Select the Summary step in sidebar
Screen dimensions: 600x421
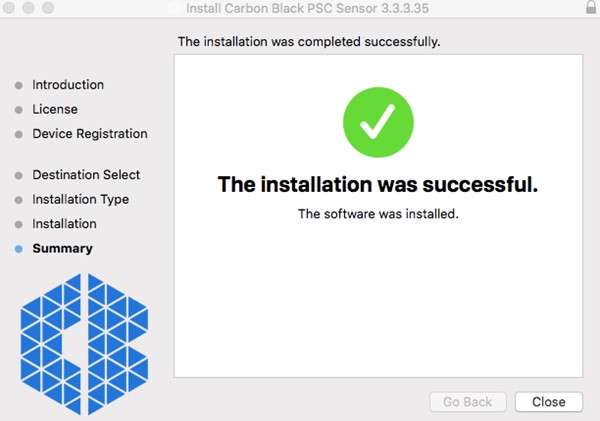[62, 248]
